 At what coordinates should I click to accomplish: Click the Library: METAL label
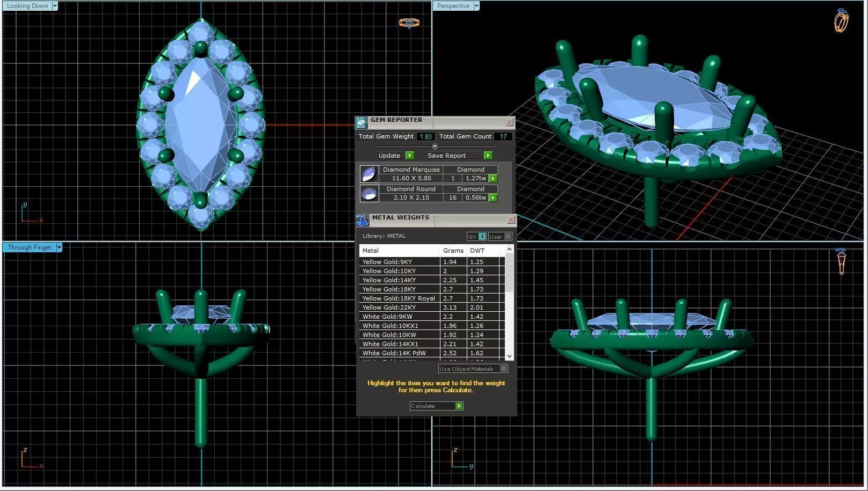pyautogui.click(x=384, y=236)
